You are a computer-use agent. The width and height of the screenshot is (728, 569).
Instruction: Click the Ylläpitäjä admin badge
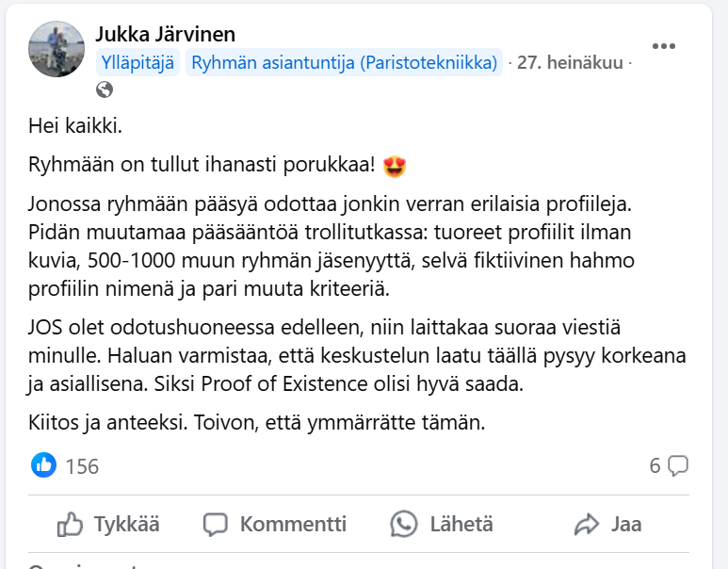pos(138,63)
